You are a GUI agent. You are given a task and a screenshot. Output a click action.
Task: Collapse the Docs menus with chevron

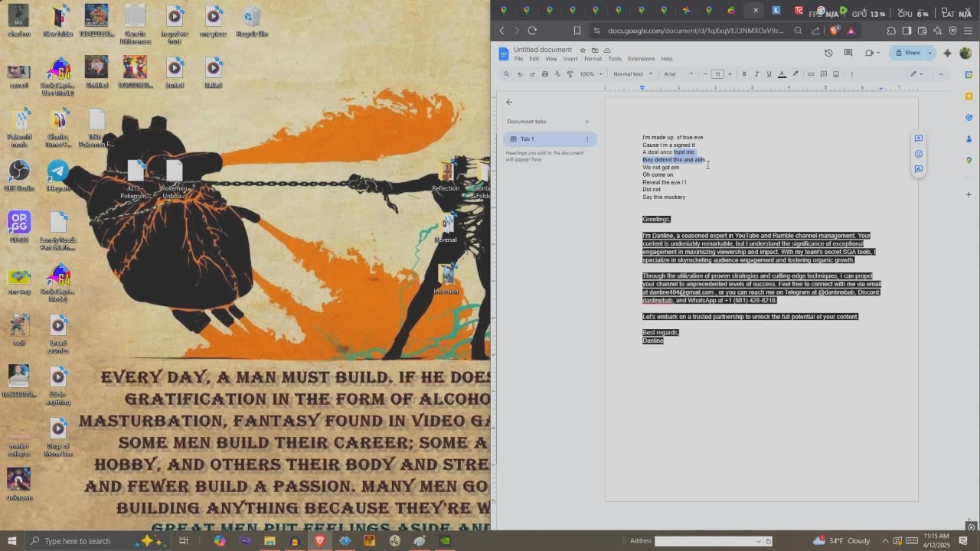pyautogui.click(x=941, y=74)
